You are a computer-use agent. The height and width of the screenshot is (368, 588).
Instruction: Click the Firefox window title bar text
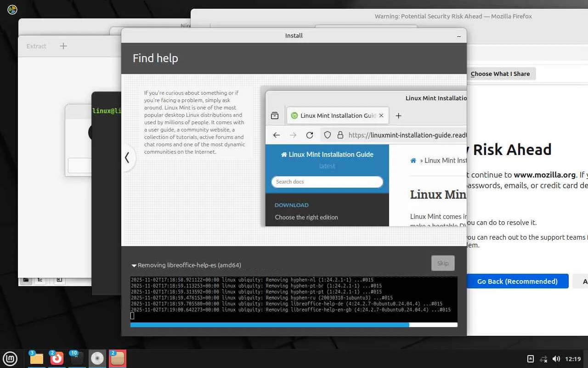coord(453,16)
